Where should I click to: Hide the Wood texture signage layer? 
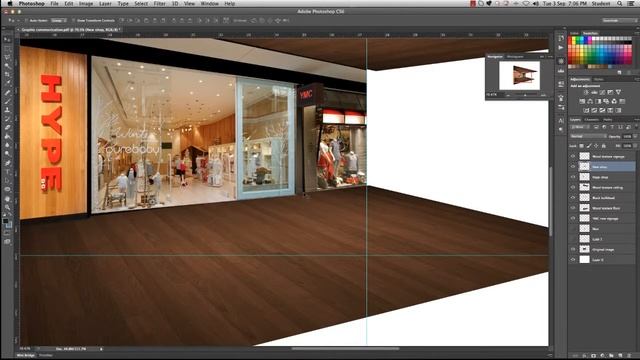[573, 156]
